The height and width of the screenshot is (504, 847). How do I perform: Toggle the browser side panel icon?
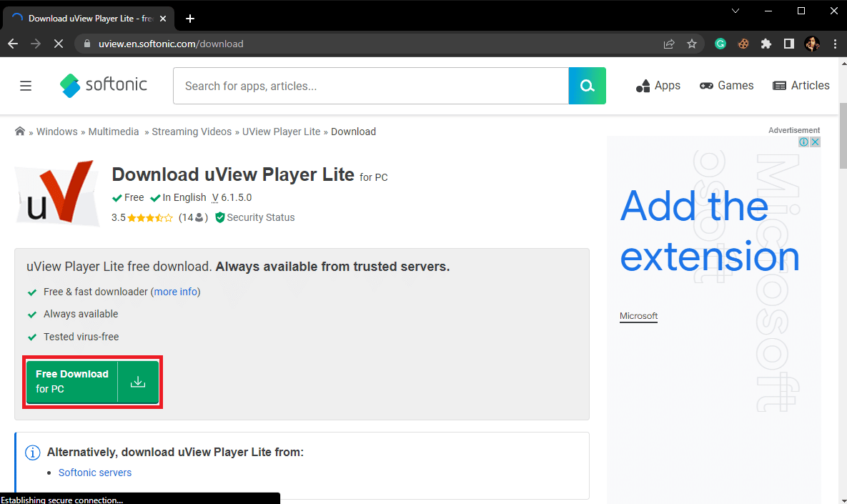click(x=788, y=44)
